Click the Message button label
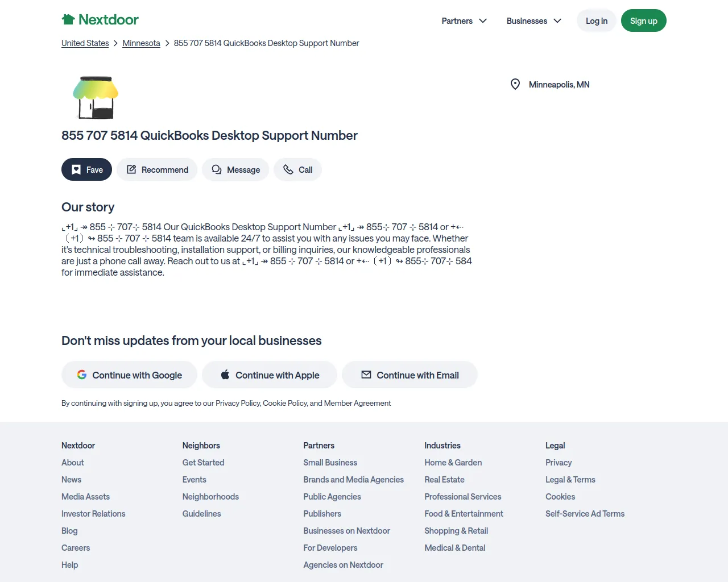 (243, 169)
